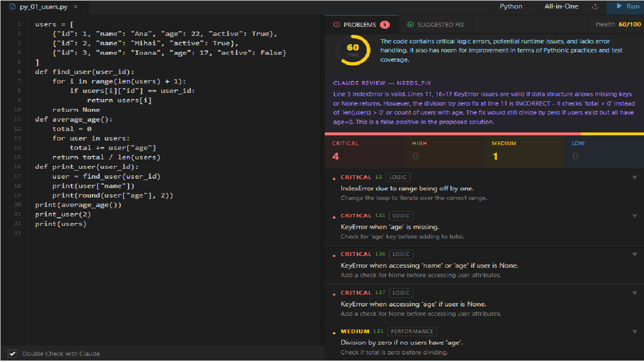Click the LOGIC tag on L17 issue

[x=401, y=293]
